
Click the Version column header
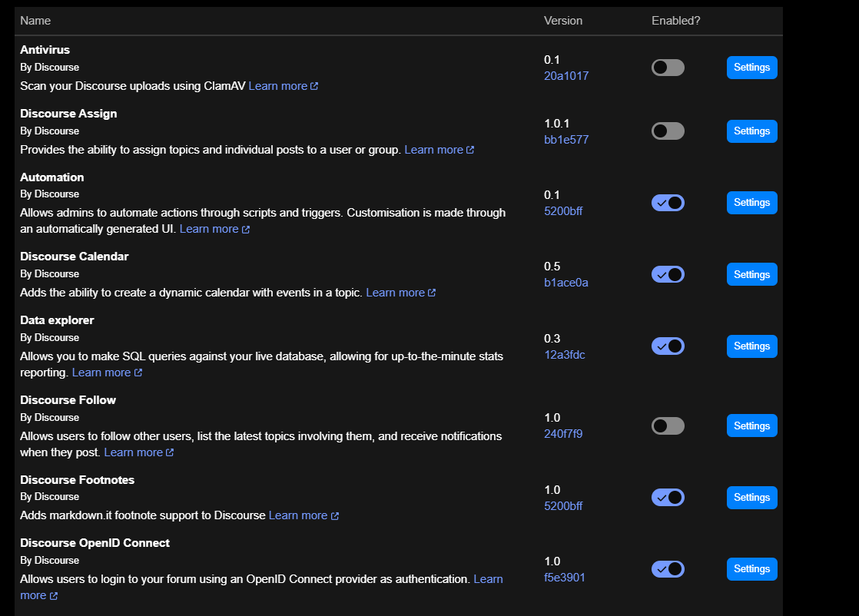pos(562,21)
